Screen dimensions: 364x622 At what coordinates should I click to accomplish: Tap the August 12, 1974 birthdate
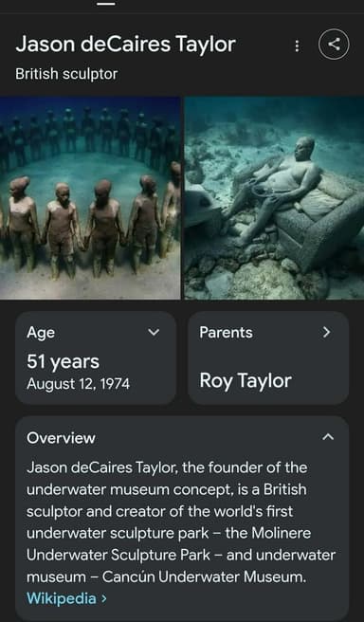click(78, 384)
